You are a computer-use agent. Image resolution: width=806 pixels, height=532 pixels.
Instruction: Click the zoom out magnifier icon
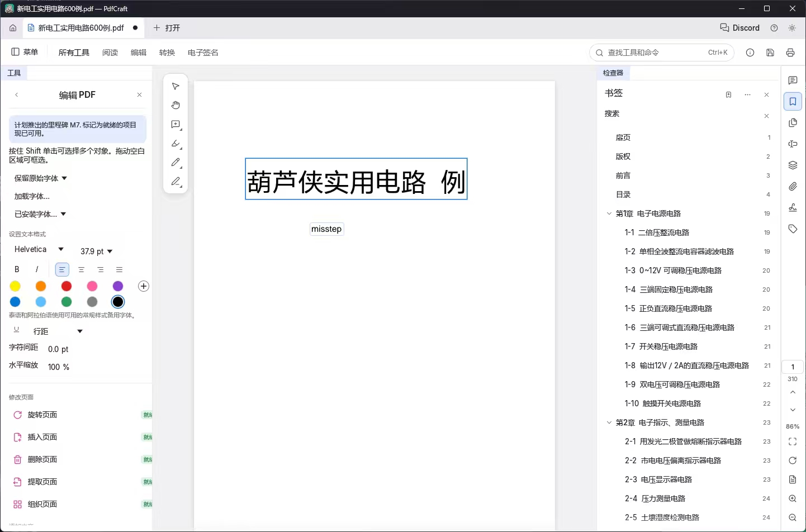(x=793, y=517)
